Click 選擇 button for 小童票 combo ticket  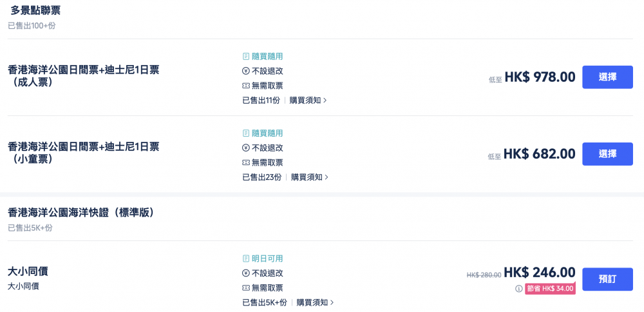coord(607,153)
